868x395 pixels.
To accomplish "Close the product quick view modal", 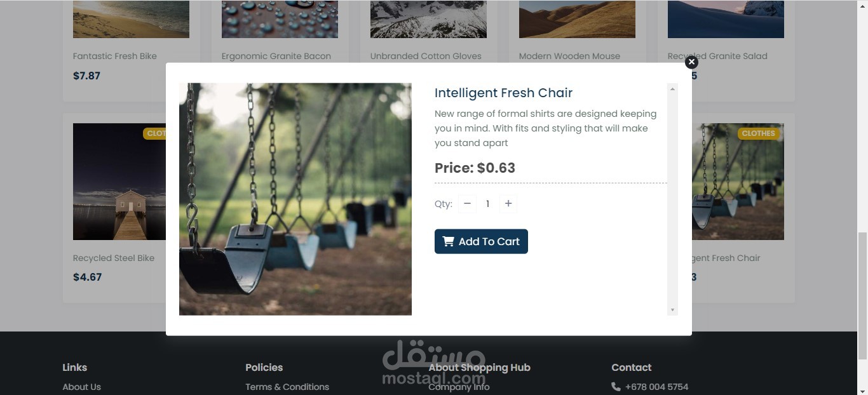I will (691, 62).
